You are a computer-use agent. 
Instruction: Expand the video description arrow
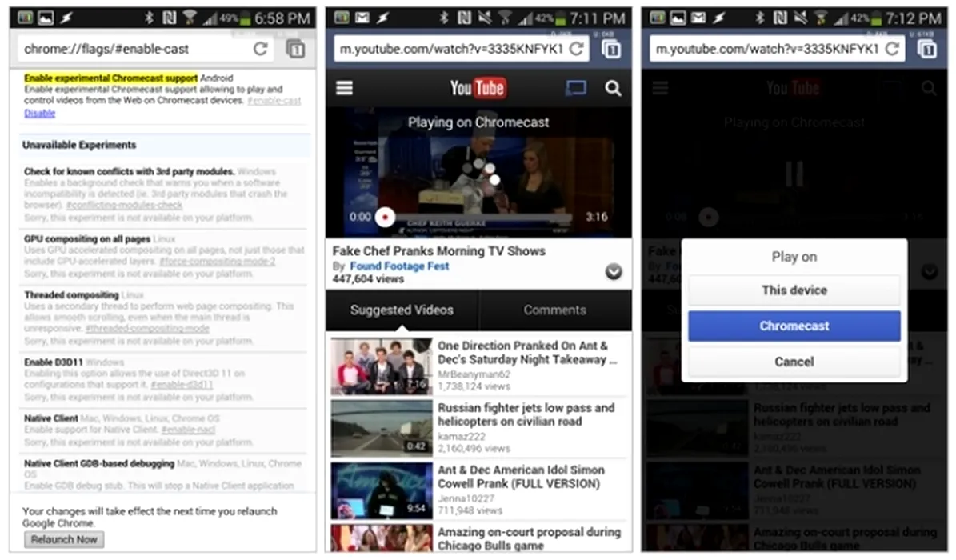click(614, 271)
